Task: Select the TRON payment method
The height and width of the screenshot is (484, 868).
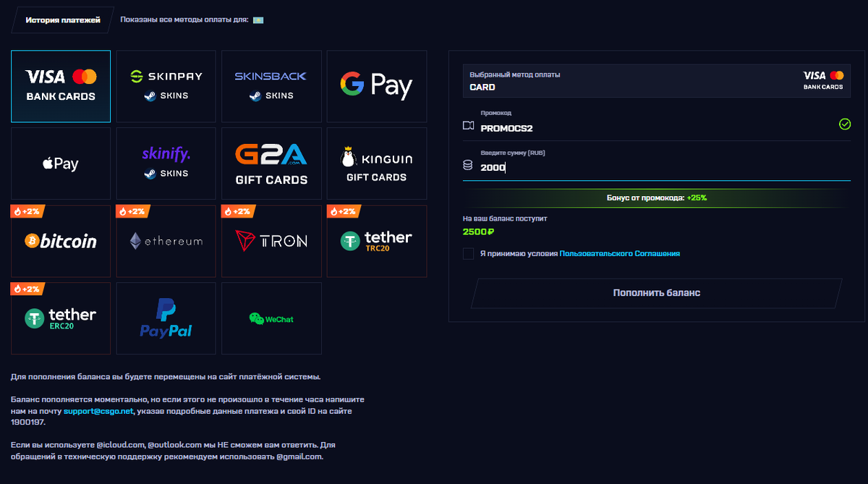Action: 271,241
